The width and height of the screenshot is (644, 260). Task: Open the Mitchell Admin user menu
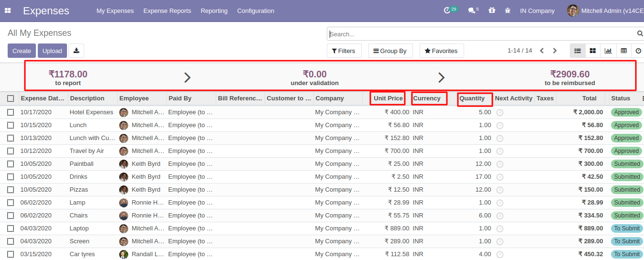605,11
